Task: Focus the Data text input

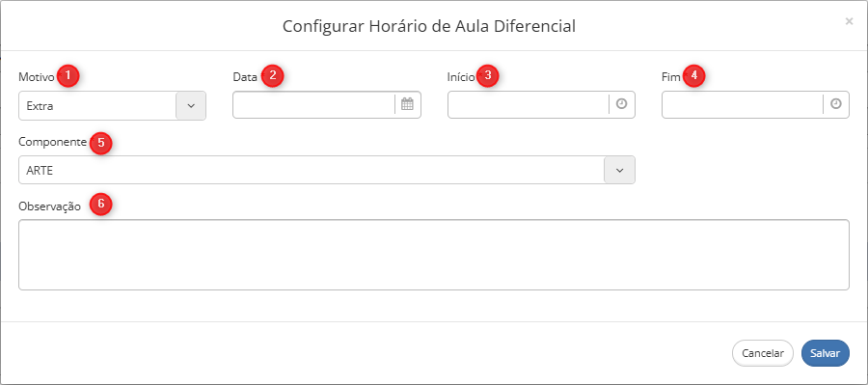Action: tap(313, 105)
